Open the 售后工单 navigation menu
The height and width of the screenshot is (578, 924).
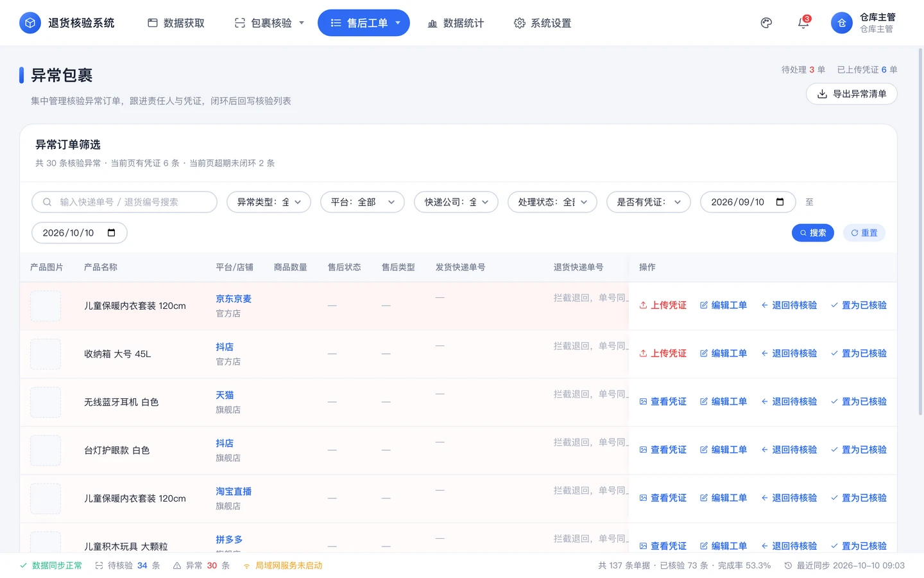pyautogui.click(x=364, y=23)
